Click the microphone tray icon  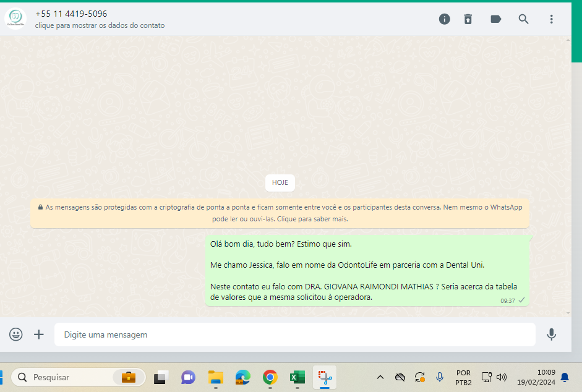(440, 378)
